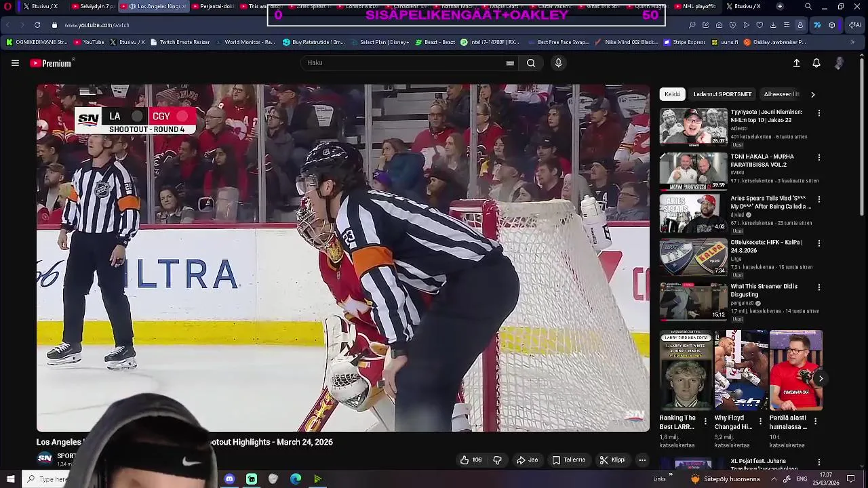The width and height of the screenshot is (868, 488).
Task: Select the Kaikki filter chip
Action: coord(673,94)
